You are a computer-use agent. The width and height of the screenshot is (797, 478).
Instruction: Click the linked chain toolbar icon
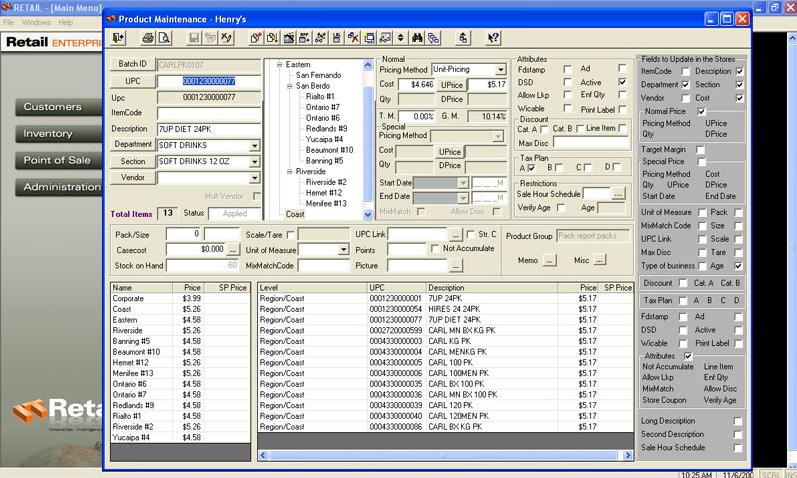[434, 38]
